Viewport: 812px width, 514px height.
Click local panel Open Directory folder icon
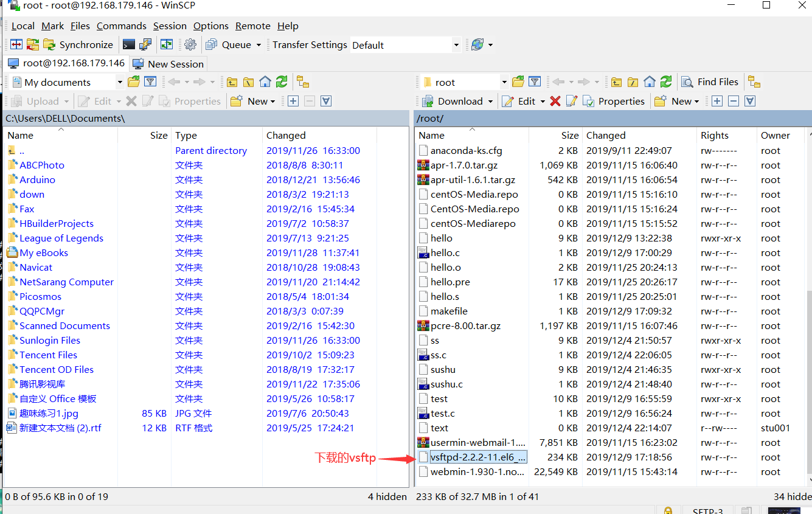tap(134, 82)
